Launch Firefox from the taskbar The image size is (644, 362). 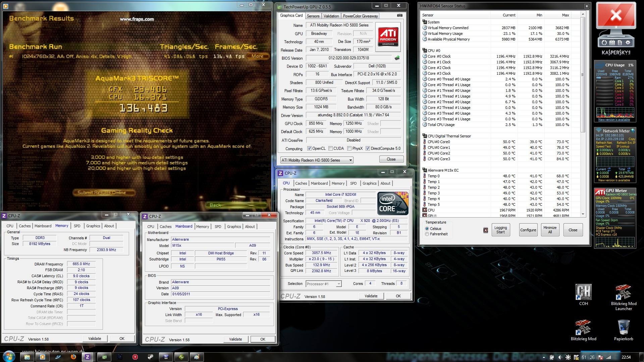click(73, 357)
